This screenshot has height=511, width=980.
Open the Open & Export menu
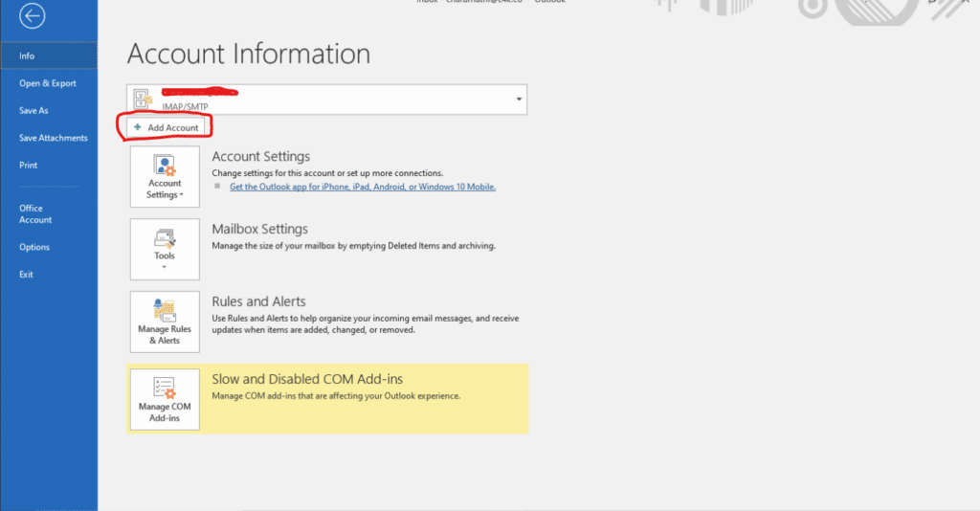click(x=48, y=83)
